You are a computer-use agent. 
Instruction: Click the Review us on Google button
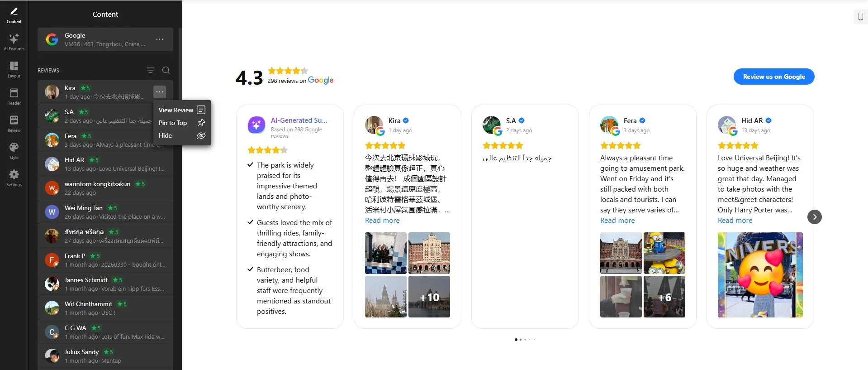(x=774, y=77)
